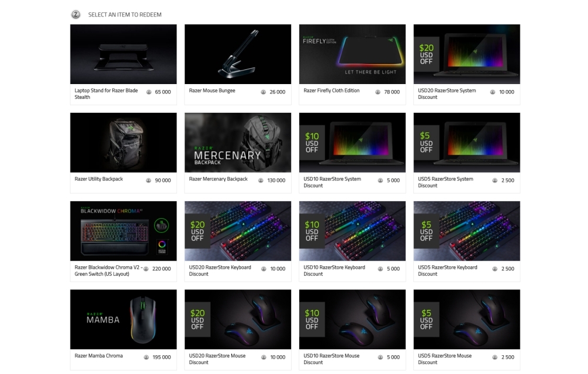
Task: Click the coin icon for Razer Mouse Bungee
Action: (263, 92)
